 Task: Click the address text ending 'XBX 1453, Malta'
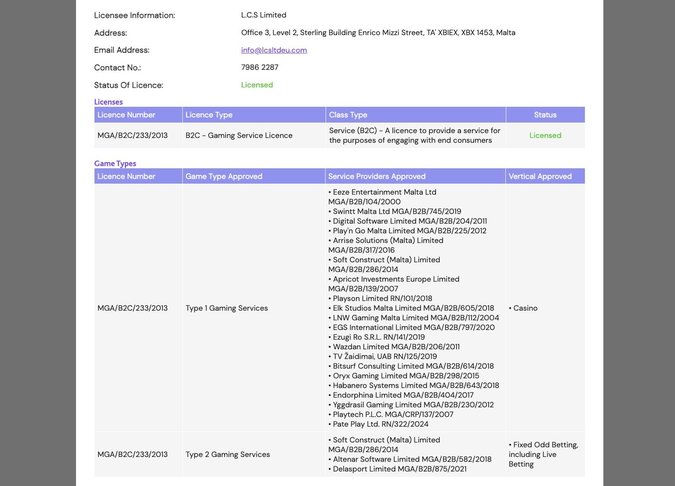click(378, 32)
